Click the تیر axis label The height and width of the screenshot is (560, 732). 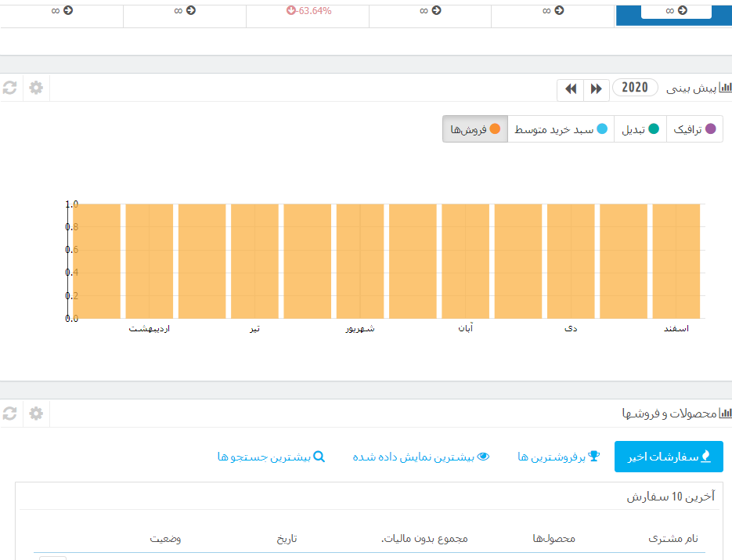254,329
